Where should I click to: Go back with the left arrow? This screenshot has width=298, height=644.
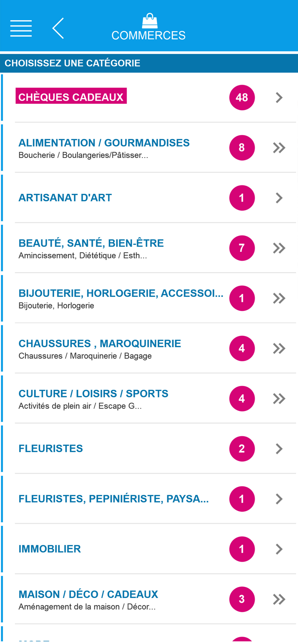58,28
